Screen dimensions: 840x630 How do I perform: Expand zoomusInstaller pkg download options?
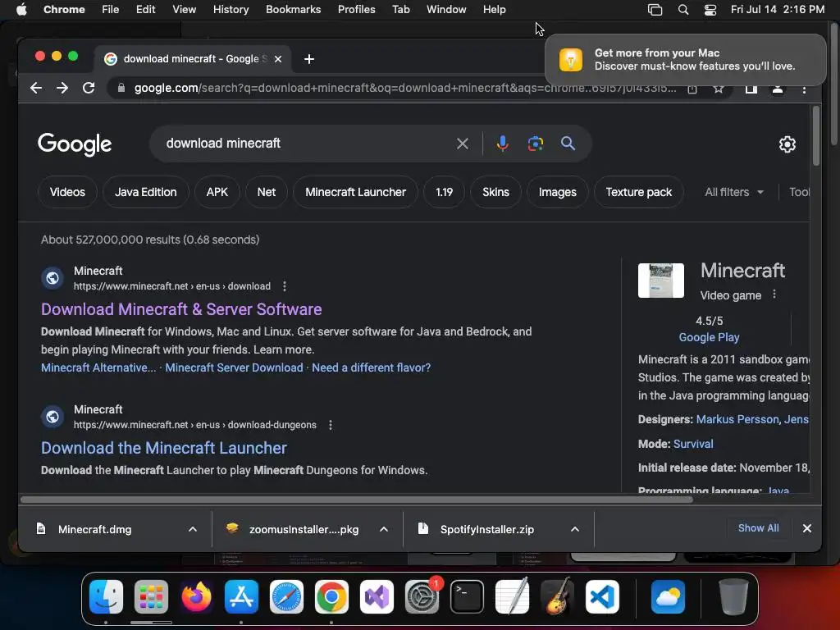[384, 529]
